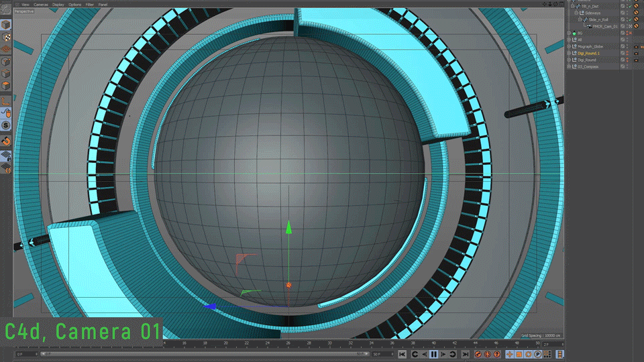The image size is (644, 362).
Task: Select the Slide_n_Roll object
Action: click(x=598, y=19)
